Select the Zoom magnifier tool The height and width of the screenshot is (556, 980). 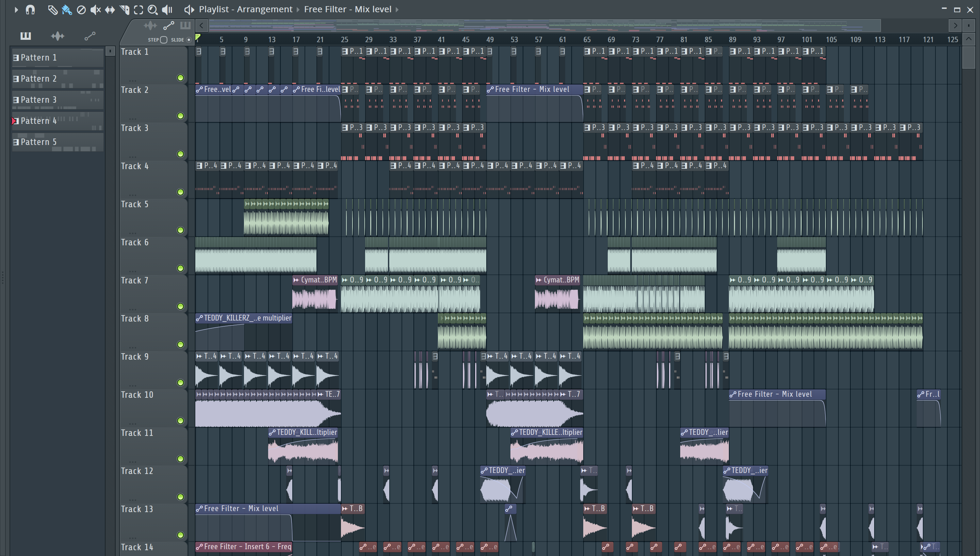pos(153,10)
